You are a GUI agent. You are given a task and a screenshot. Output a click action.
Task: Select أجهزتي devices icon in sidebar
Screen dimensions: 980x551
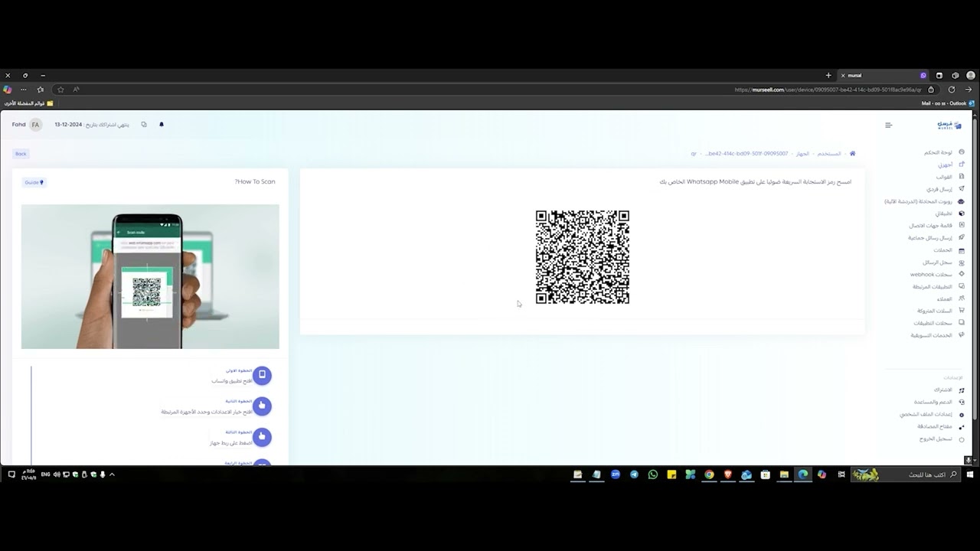pyautogui.click(x=962, y=165)
